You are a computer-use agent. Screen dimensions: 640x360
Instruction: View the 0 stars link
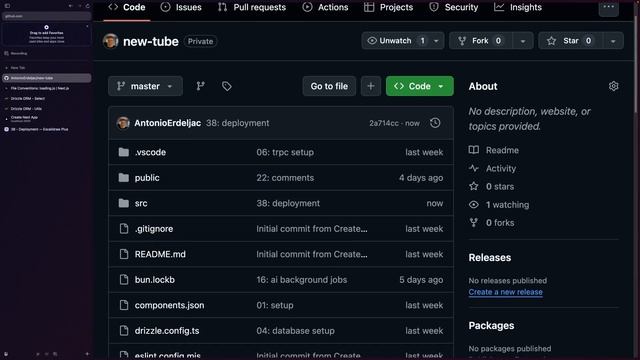491,187
